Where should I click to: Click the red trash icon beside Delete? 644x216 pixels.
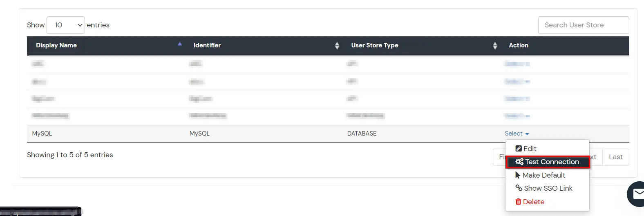[518, 202]
